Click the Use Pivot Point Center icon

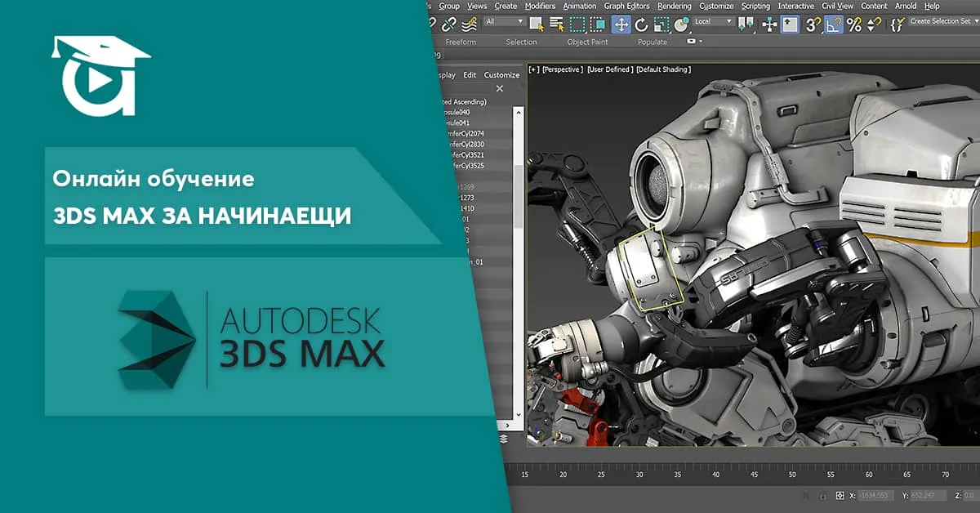click(x=746, y=24)
